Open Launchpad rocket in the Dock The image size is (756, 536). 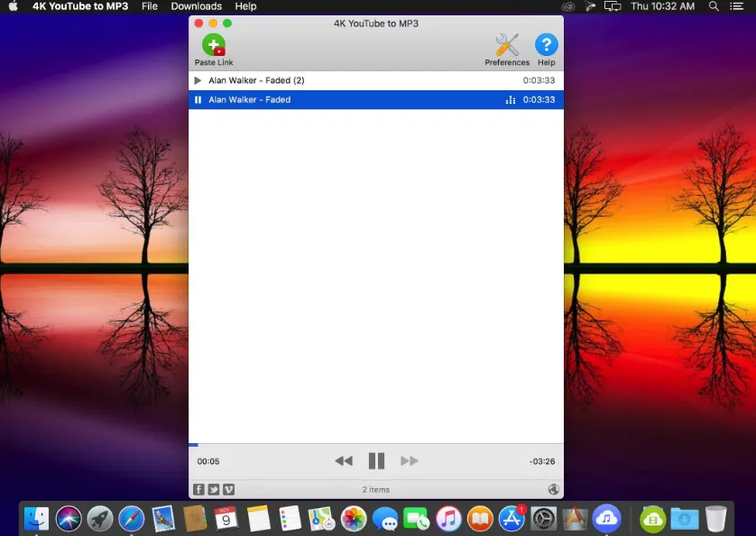[100, 519]
